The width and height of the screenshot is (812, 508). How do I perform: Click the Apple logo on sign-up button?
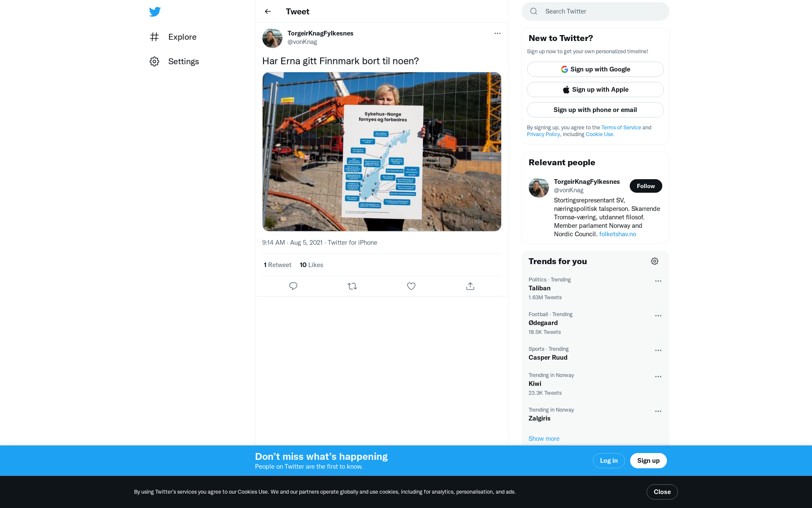tap(566, 90)
